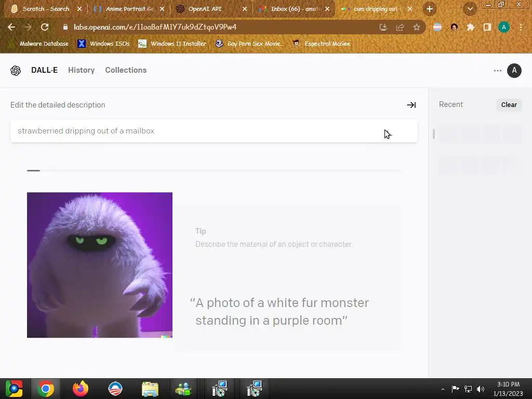Close the Scratch - Search tab
Viewport: 532px width, 399px height.
[79, 9]
